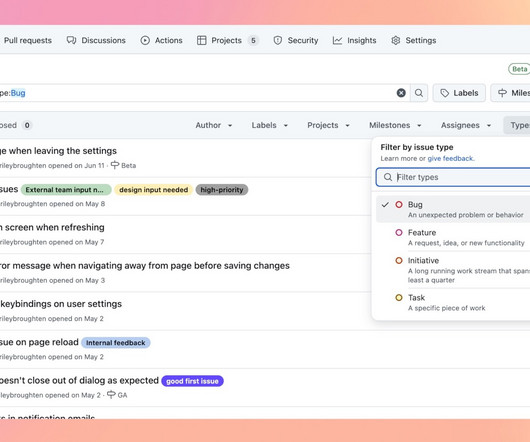The height and width of the screenshot is (442, 530).
Task: Click the purple Feature type circle icon
Action: click(x=399, y=232)
